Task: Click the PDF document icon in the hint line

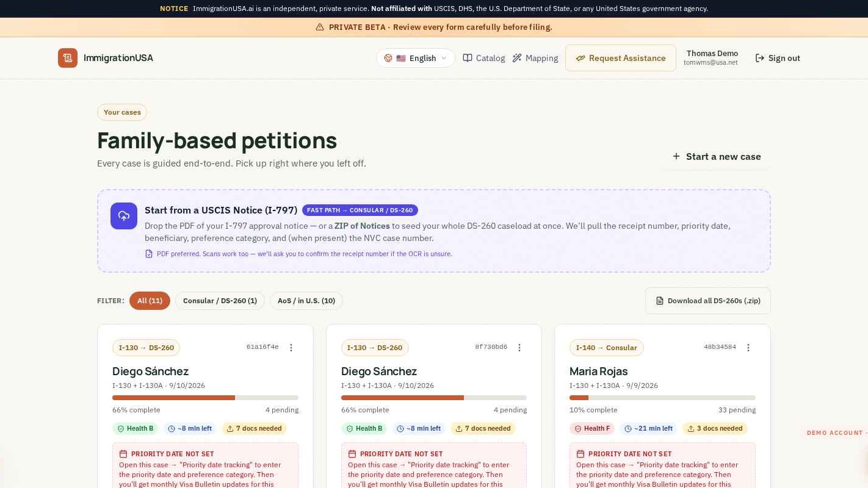Action: click(x=149, y=254)
